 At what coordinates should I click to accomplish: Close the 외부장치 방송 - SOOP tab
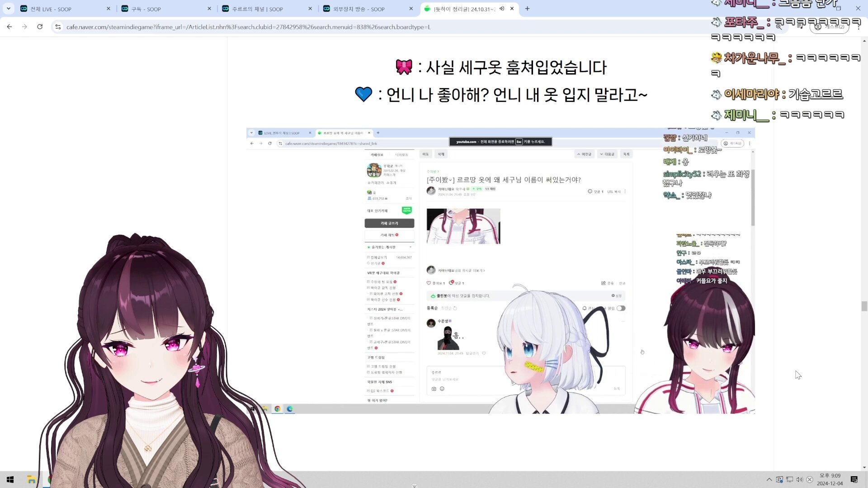(411, 9)
